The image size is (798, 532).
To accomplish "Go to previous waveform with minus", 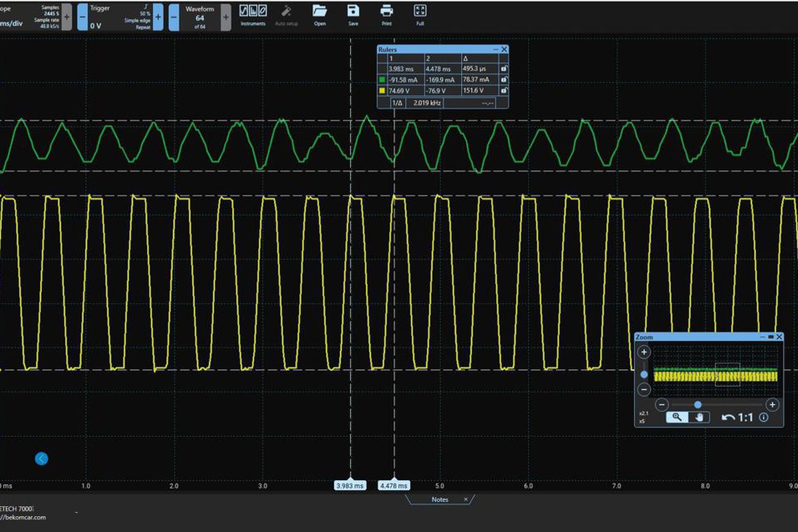I will 174,17.
